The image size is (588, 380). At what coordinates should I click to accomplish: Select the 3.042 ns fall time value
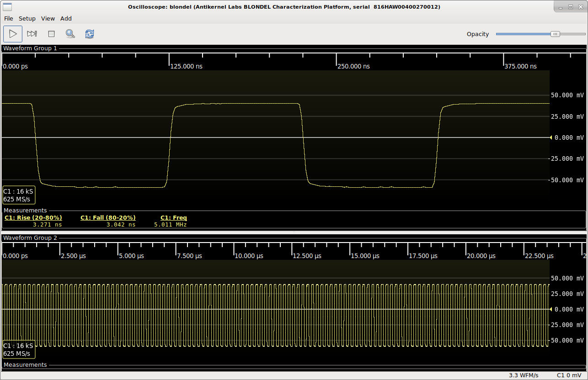pyautogui.click(x=121, y=225)
